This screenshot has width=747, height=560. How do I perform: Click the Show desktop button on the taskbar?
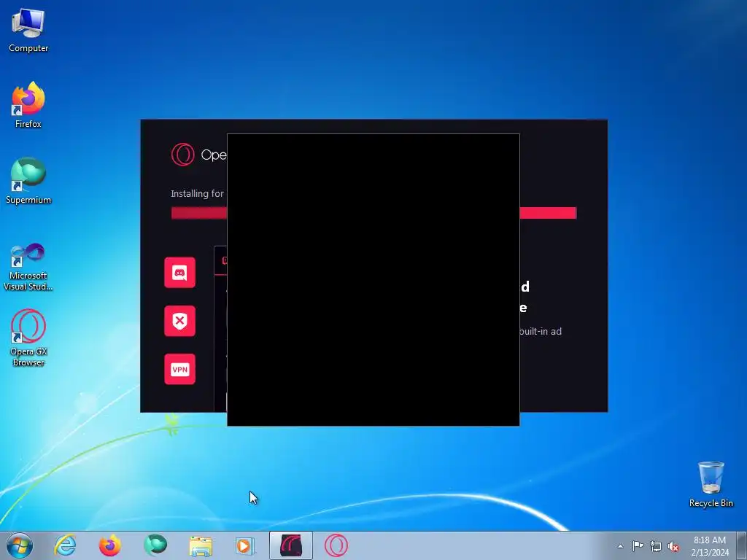[x=742, y=545]
